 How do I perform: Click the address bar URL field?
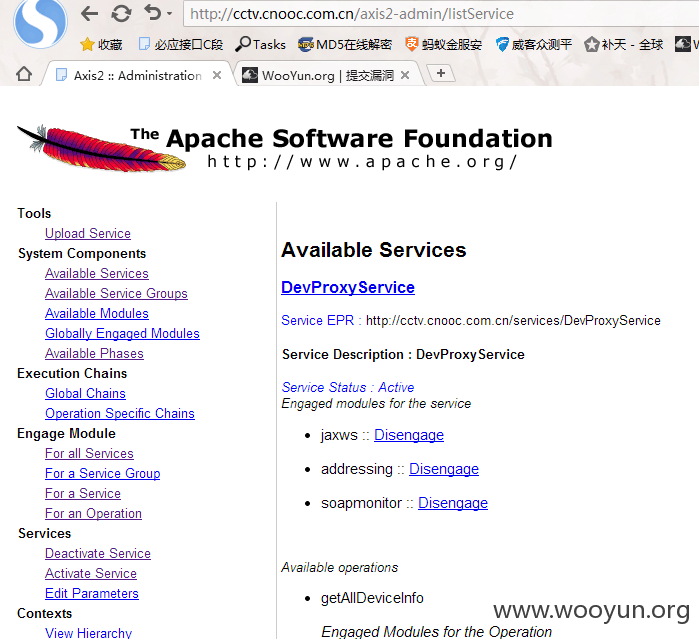coord(441,14)
